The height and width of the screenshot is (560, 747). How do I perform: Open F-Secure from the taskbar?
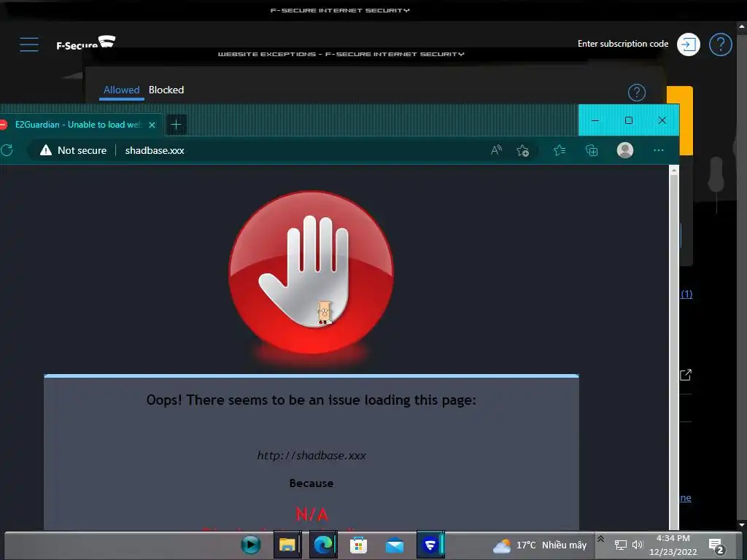click(x=430, y=544)
